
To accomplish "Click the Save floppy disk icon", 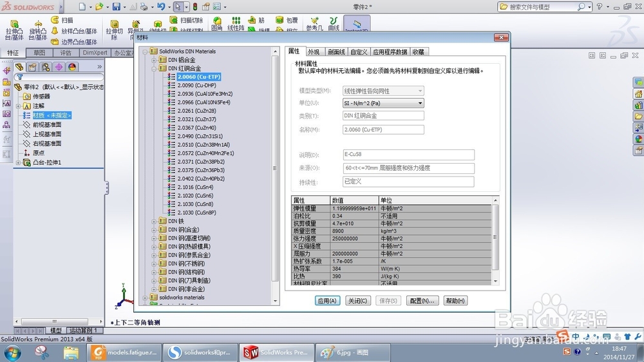I will [117, 6].
